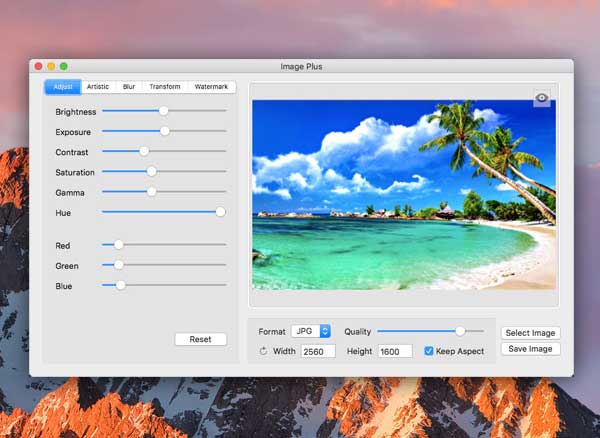Click the Height field showing 1600
This screenshot has width=600, height=438.
395,351
